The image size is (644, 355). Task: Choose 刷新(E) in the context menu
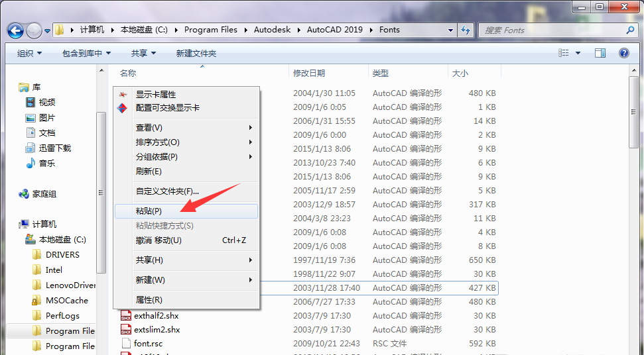click(186, 172)
